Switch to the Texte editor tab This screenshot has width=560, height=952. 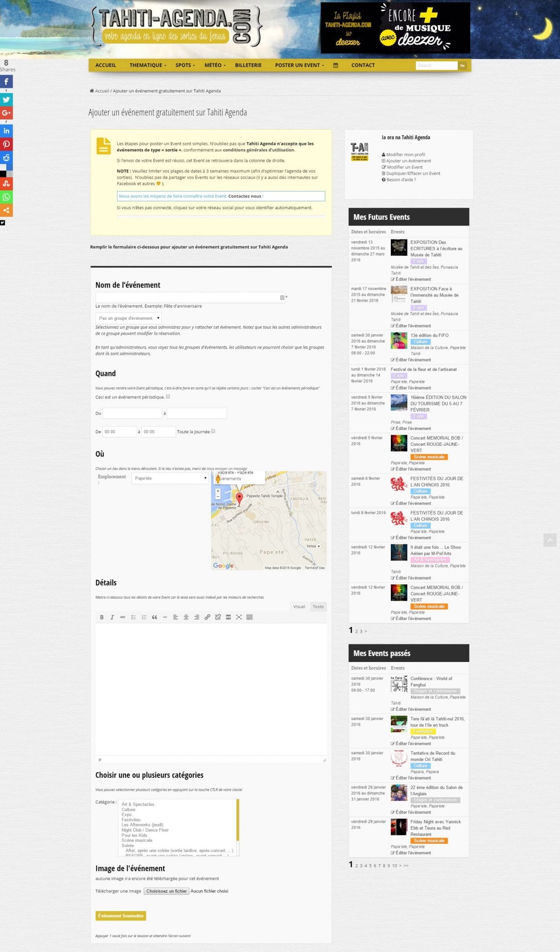click(x=318, y=607)
